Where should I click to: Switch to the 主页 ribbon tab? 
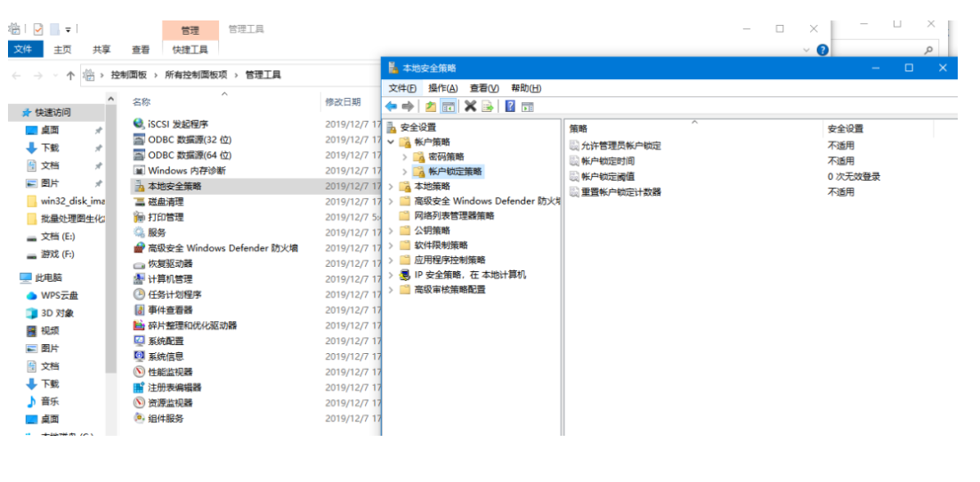coord(62,49)
